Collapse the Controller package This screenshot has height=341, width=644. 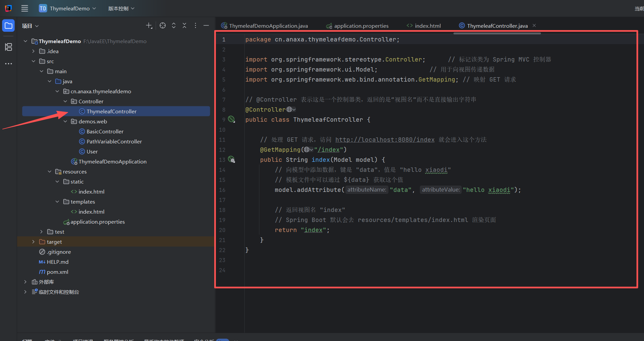65,101
